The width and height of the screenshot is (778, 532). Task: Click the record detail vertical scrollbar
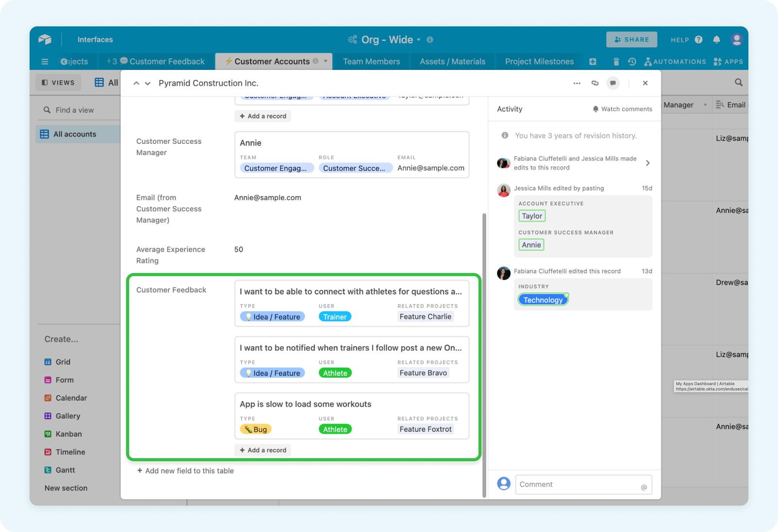[484, 355]
